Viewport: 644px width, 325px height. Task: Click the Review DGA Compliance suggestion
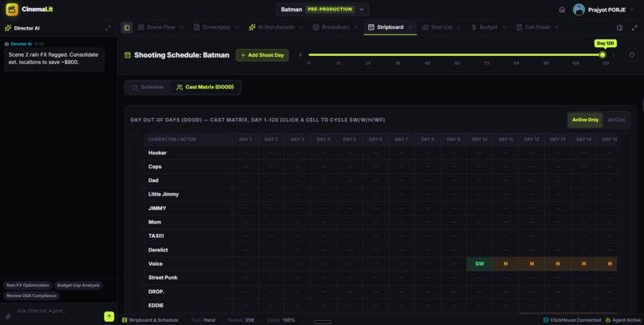tap(31, 295)
